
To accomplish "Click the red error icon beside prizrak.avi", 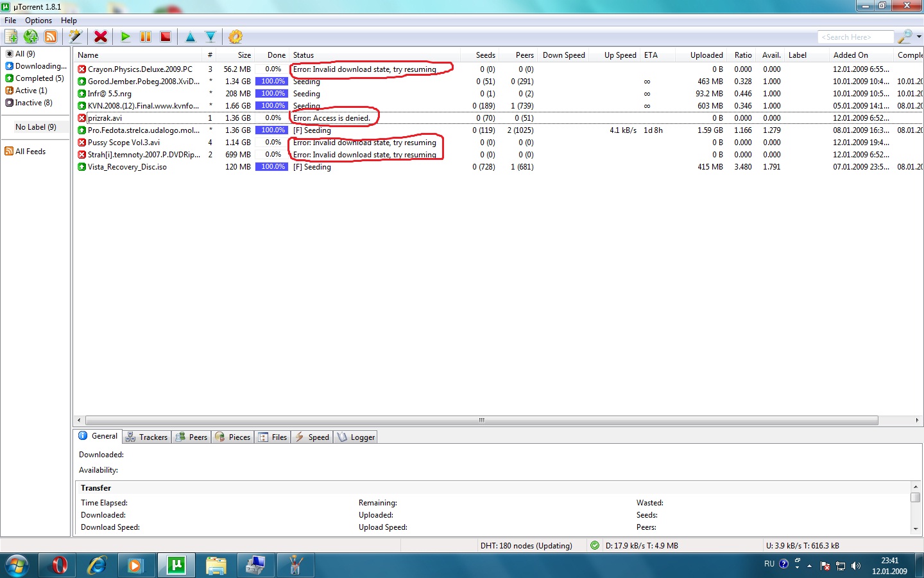I will pos(81,118).
